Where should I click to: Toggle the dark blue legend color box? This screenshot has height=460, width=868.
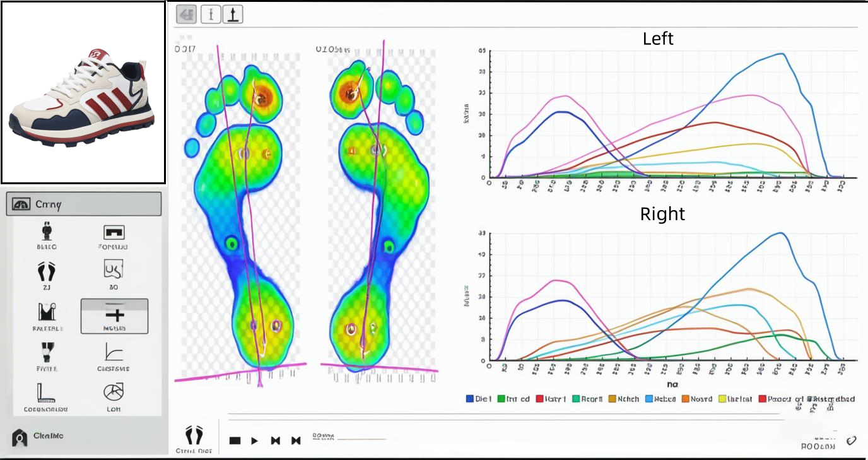(469, 399)
